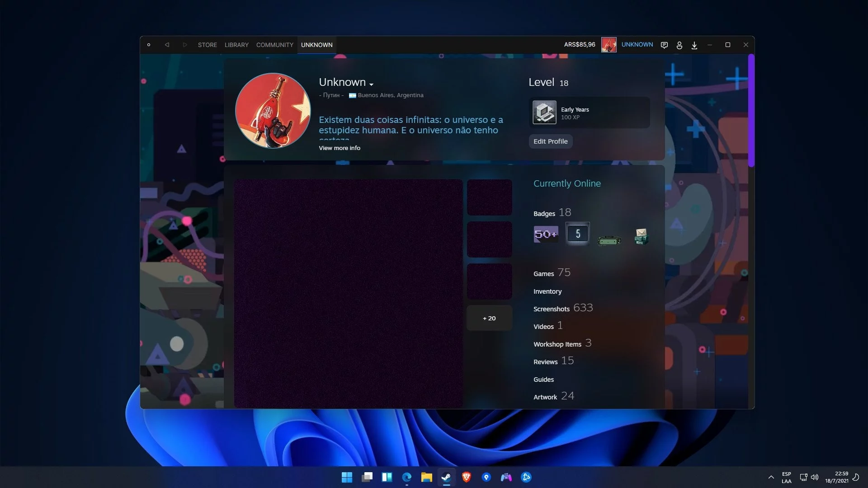The width and height of the screenshot is (868, 488).
Task: Click the 50+ games badge
Action: [x=546, y=234]
